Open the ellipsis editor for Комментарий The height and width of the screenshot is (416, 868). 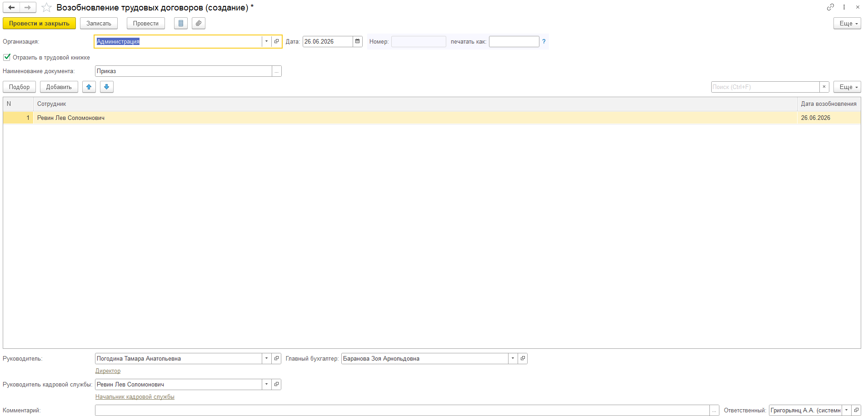click(x=714, y=411)
